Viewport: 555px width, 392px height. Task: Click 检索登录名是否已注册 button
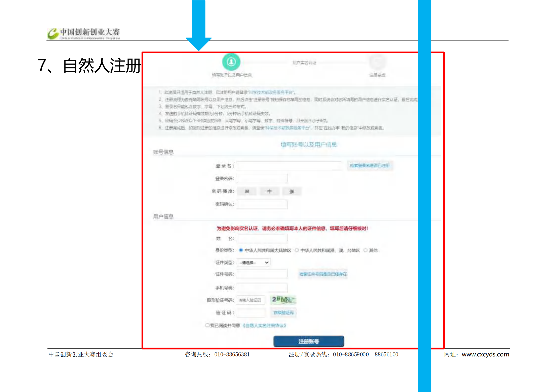point(370,165)
